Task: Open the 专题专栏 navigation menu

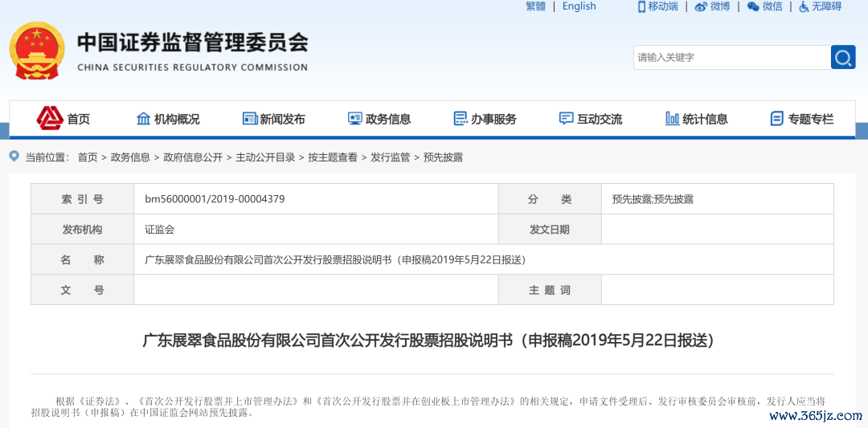Action: pyautogui.click(x=811, y=119)
